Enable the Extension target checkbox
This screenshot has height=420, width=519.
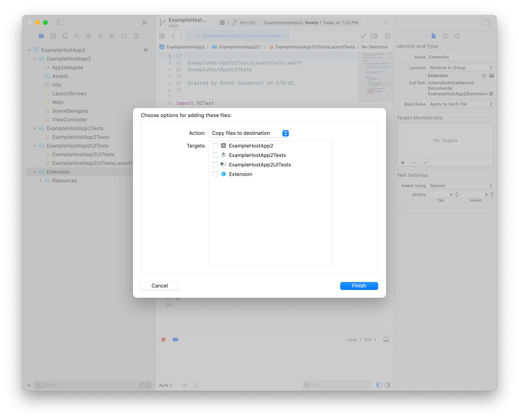click(215, 174)
